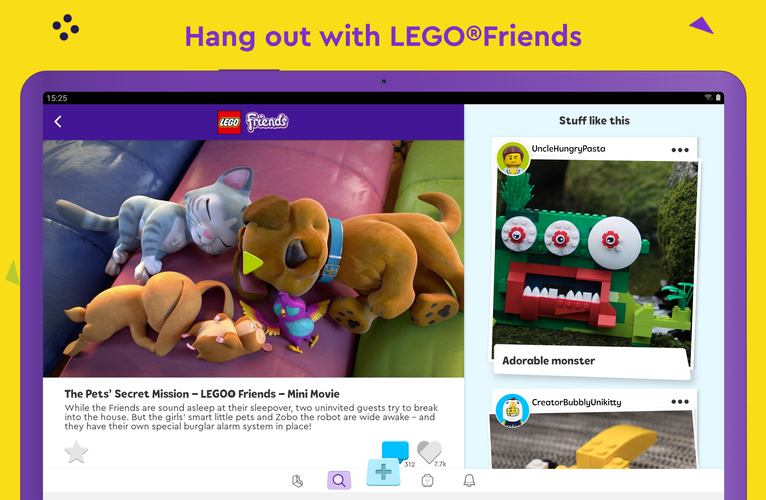This screenshot has height=500, width=766.
Task: Go back using the left arrow
Action: coord(58,122)
